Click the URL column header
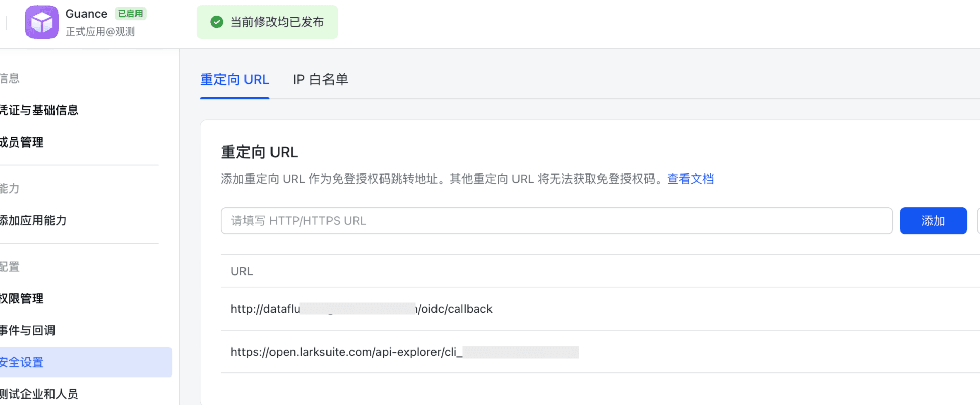 click(241, 271)
